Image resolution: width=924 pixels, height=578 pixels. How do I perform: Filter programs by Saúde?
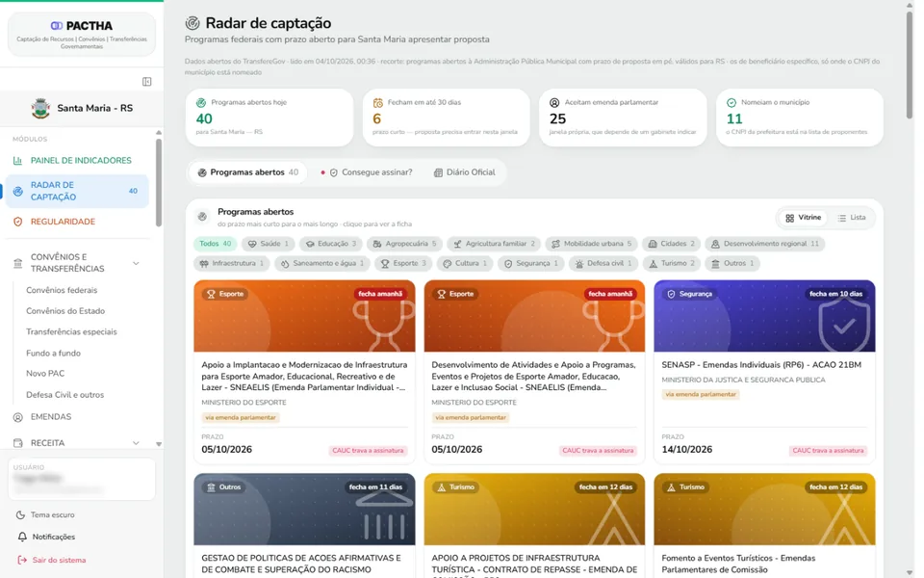tap(269, 244)
